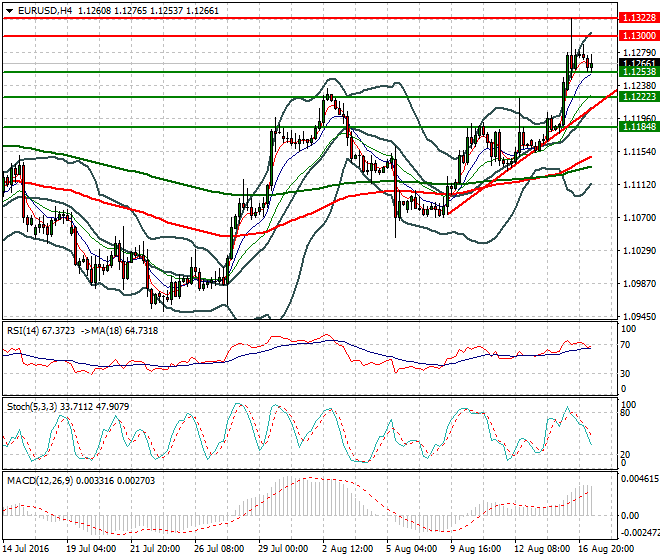Screen dimensions: 660x560
Task: Click the current price label 1.12661
Action: pos(639,63)
